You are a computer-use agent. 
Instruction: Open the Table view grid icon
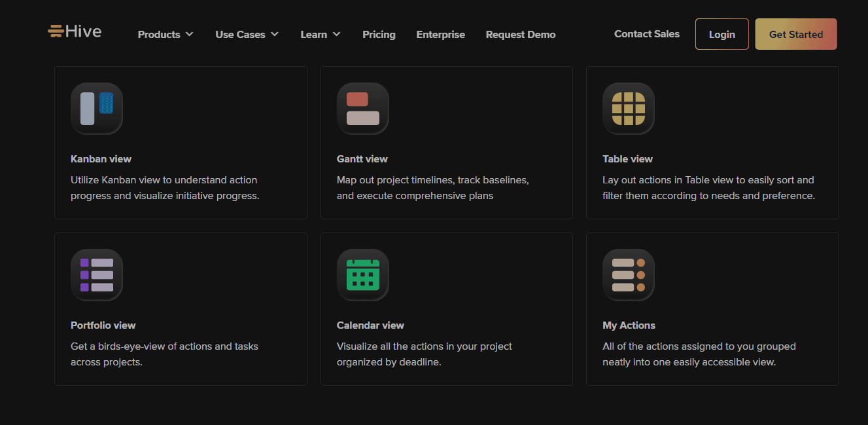tap(628, 109)
